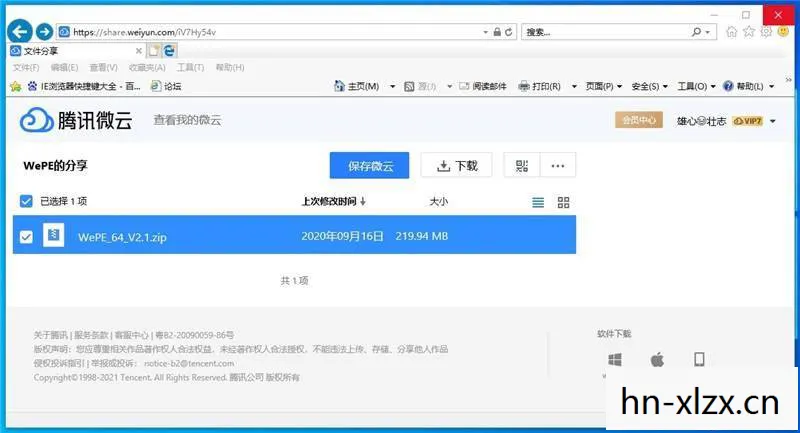Expand the 主页(M) dropdown arrow
The image size is (800, 433).
click(x=392, y=86)
